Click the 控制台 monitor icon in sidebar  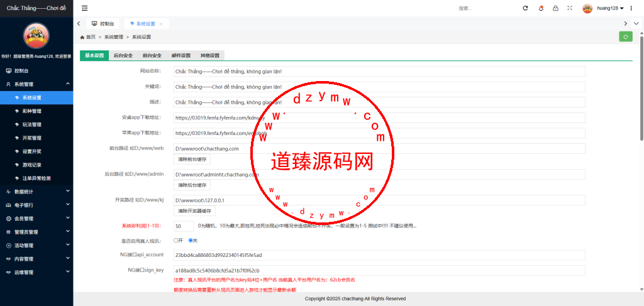[x=9, y=71]
